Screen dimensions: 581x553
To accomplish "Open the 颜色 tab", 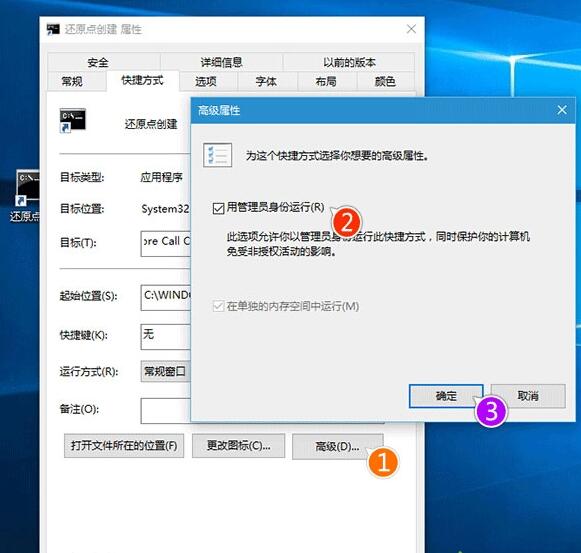I will [385, 81].
